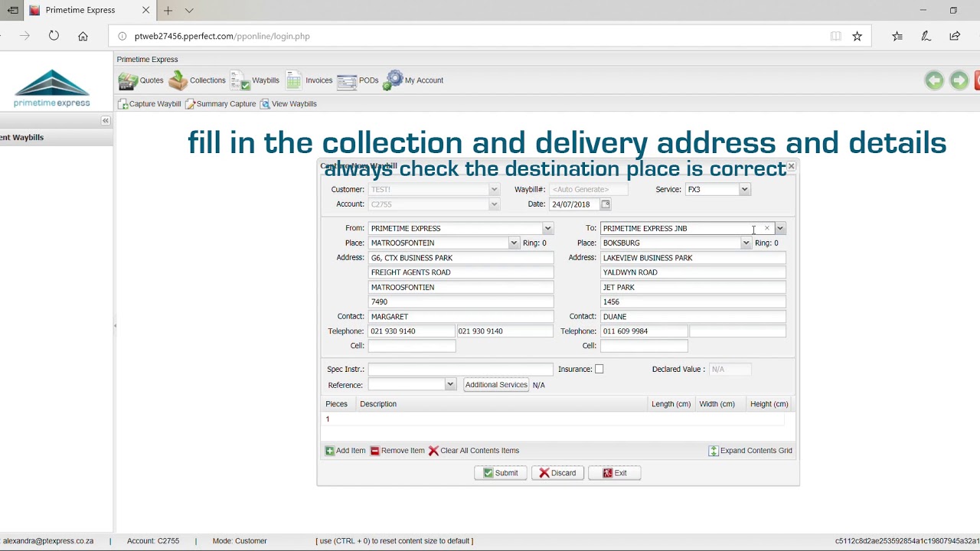Click the Date field 24/07/2018
Viewport: 980px width, 551px height.
[574, 204]
